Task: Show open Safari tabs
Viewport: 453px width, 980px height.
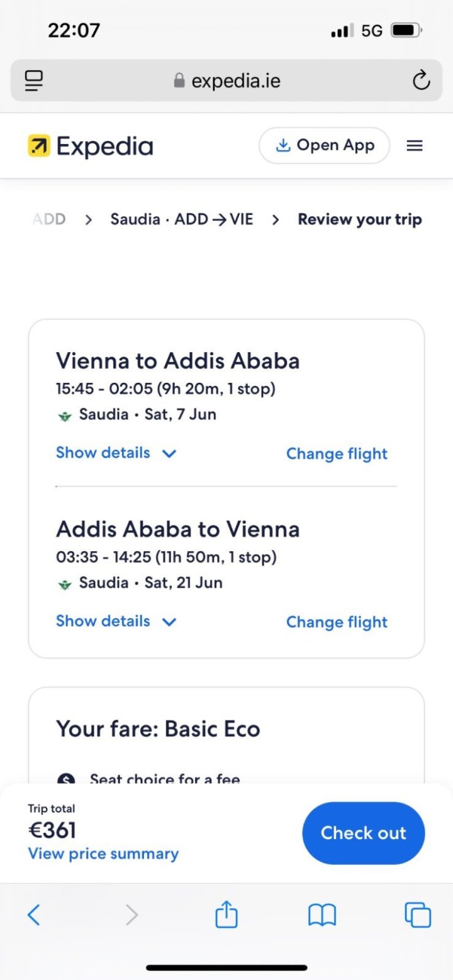Action: [418, 915]
